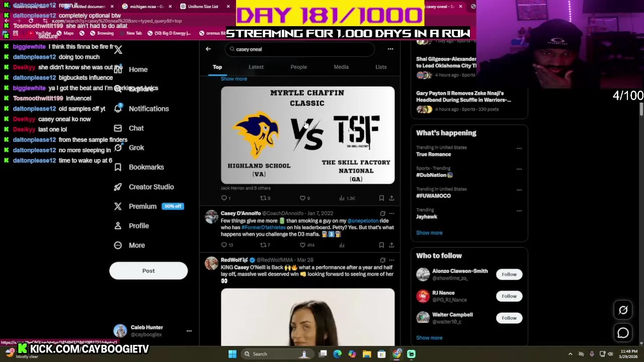This screenshot has width=644, height=362.
Task: Show more under What's happening
Action: (429, 233)
